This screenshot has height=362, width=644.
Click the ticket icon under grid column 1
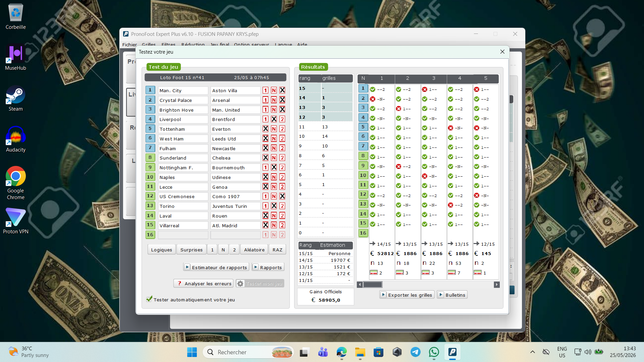[374, 273]
